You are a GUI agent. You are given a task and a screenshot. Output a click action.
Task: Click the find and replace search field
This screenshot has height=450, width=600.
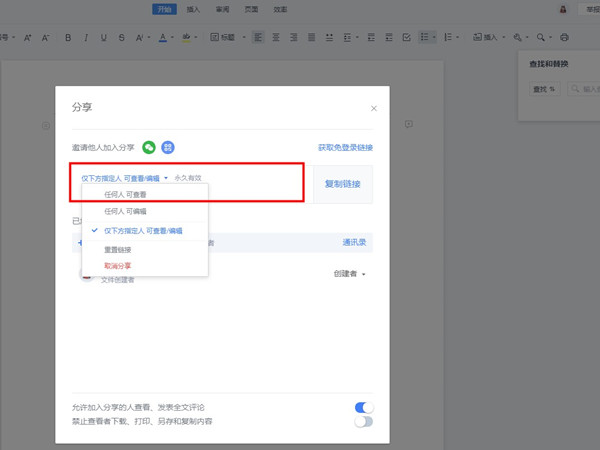tap(584, 89)
